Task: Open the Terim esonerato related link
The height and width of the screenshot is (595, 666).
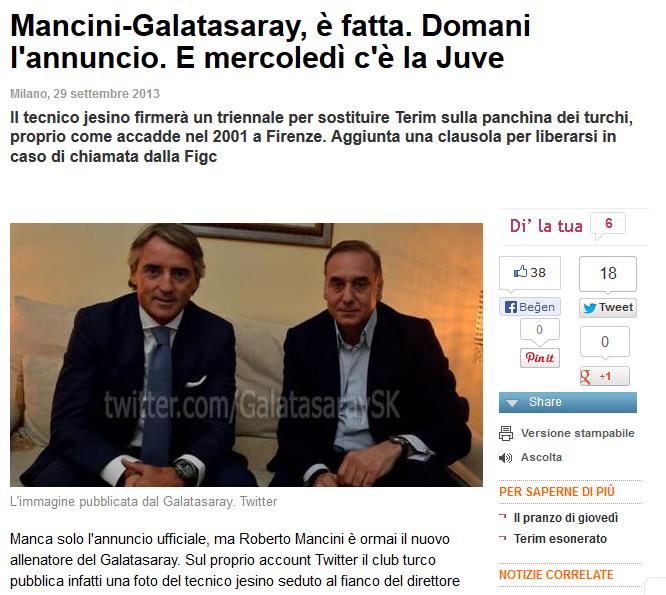Action: coord(560,539)
